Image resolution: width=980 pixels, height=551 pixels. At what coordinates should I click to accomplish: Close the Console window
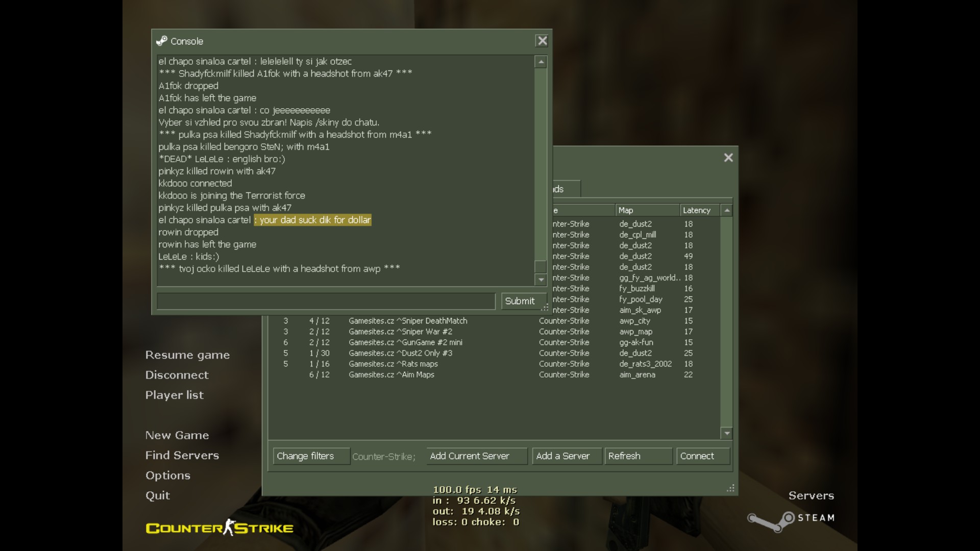pos(542,41)
